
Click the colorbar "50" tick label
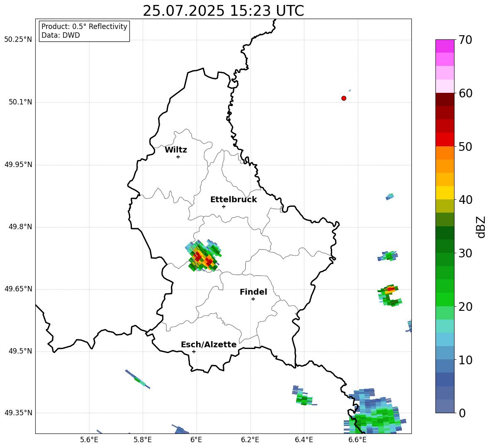click(465, 147)
